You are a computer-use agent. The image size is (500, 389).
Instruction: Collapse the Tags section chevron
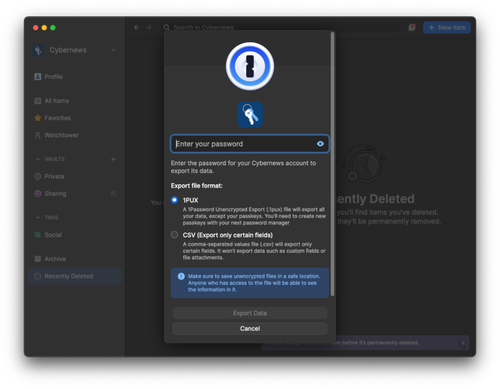pyautogui.click(x=38, y=217)
